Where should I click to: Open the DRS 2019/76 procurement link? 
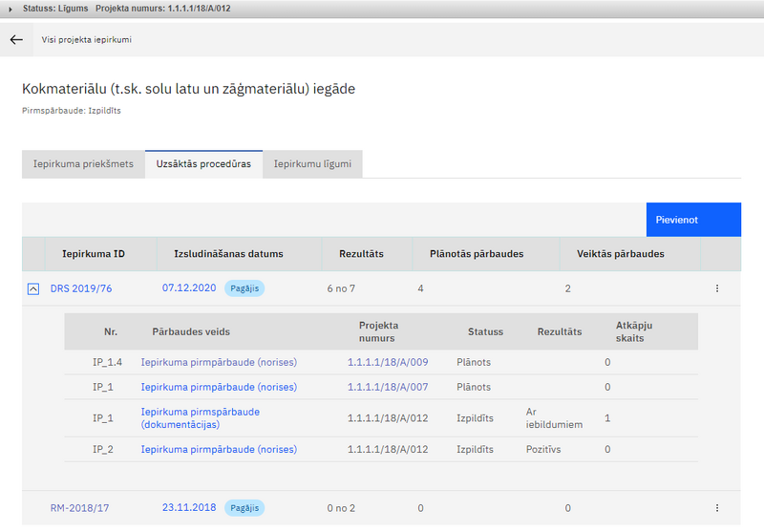pos(81,288)
